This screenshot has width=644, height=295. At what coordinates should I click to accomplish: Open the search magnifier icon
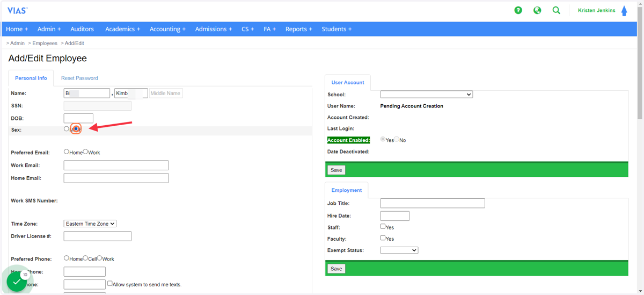[557, 10]
